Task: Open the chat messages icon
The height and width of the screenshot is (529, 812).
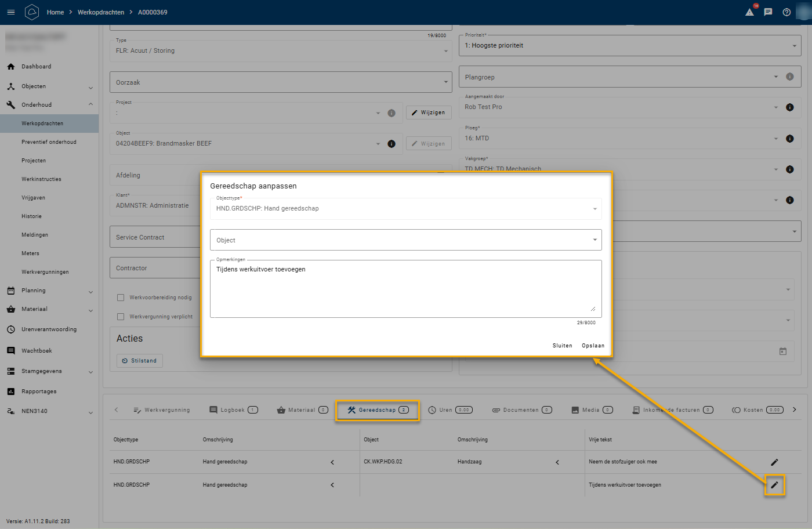Action: tap(768, 12)
